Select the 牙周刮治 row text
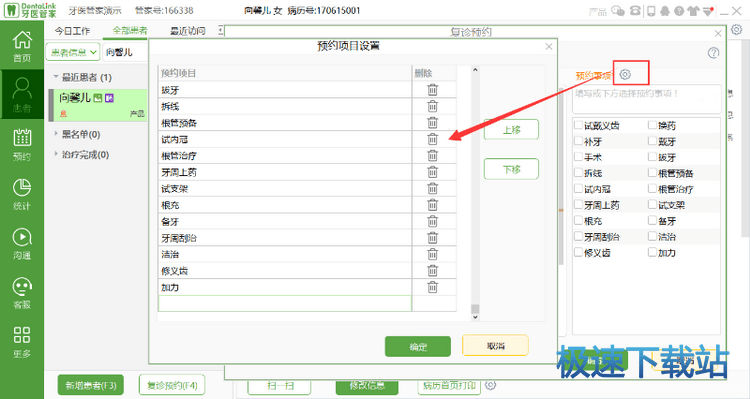Viewport: 750px width, 399px height. tap(179, 238)
